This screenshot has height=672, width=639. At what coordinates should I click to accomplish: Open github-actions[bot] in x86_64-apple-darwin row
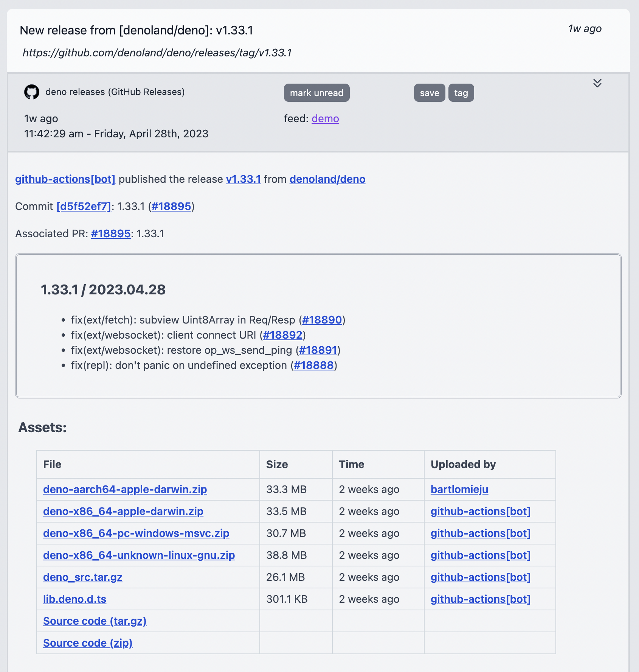(x=481, y=511)
